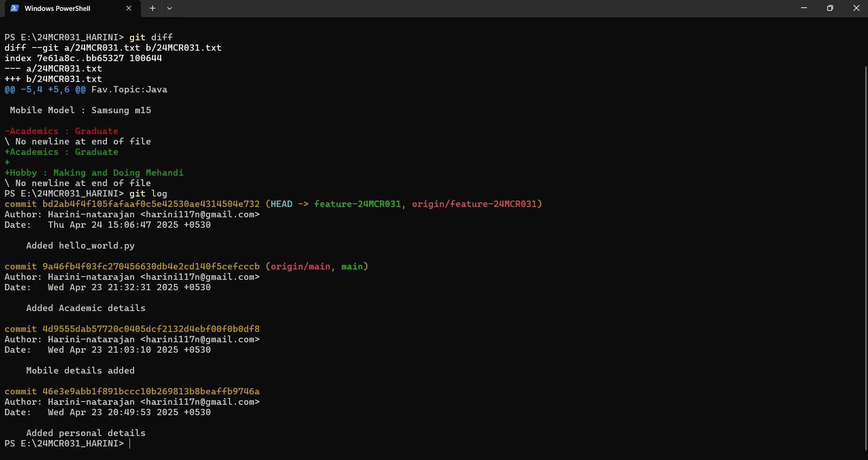Click the hunk header '@@ -5,4 +5,6 @@'
868x460 pixels.
pyautogui.click(x=45, y=90)
